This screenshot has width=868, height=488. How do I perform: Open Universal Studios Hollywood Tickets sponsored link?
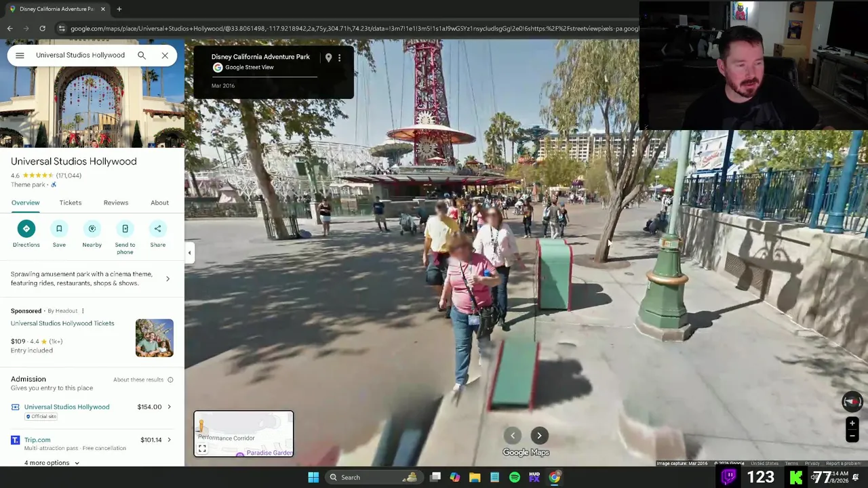[x=62, y=323]
